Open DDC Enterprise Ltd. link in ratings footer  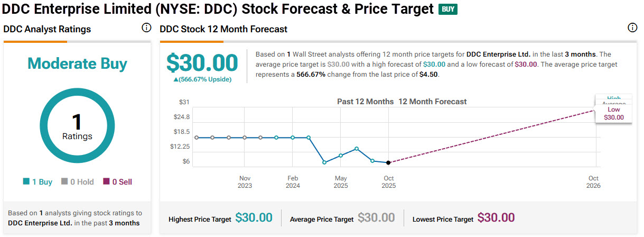[40, 223]
